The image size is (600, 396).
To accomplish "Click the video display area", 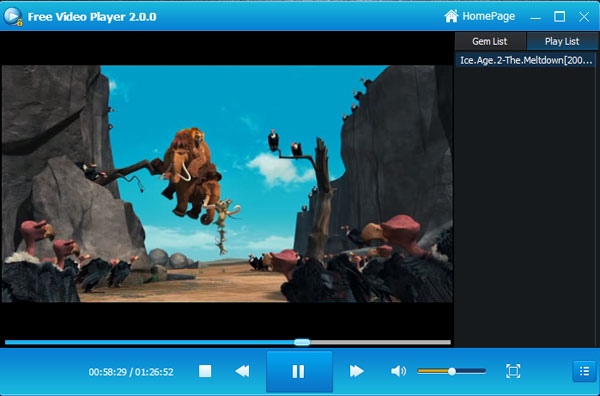I will [x=227, y=184].
